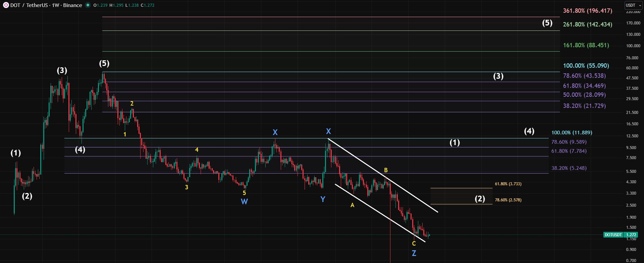The width and height of the screenshot is (644, 263).
Task: Click the blue Z wave label
Action: [x=414, y=254]
